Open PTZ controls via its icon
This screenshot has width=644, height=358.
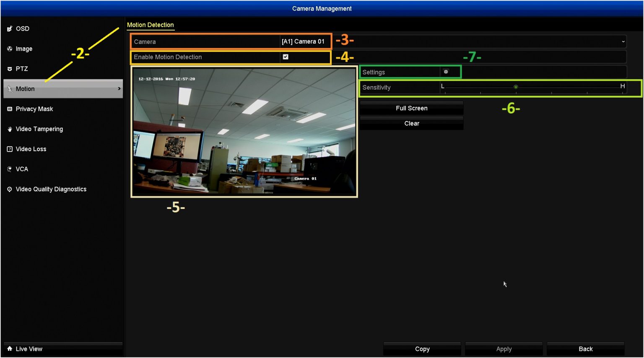pyautogui.click(x=10, y=69)
